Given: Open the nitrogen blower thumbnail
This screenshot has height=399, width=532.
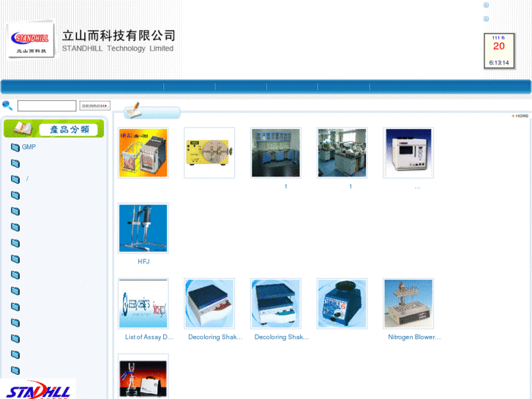Looking at the screenshot, I should click(408, 304).
